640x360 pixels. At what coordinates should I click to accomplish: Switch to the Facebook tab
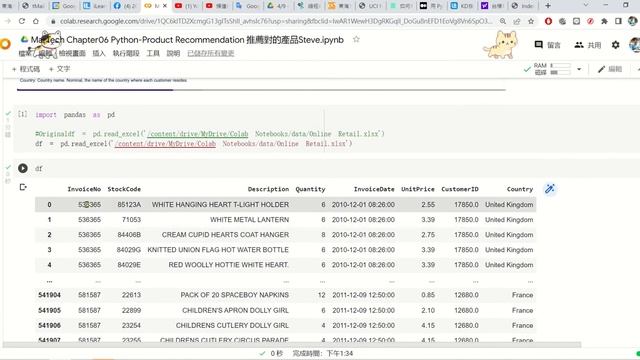(x=124, y=6)
